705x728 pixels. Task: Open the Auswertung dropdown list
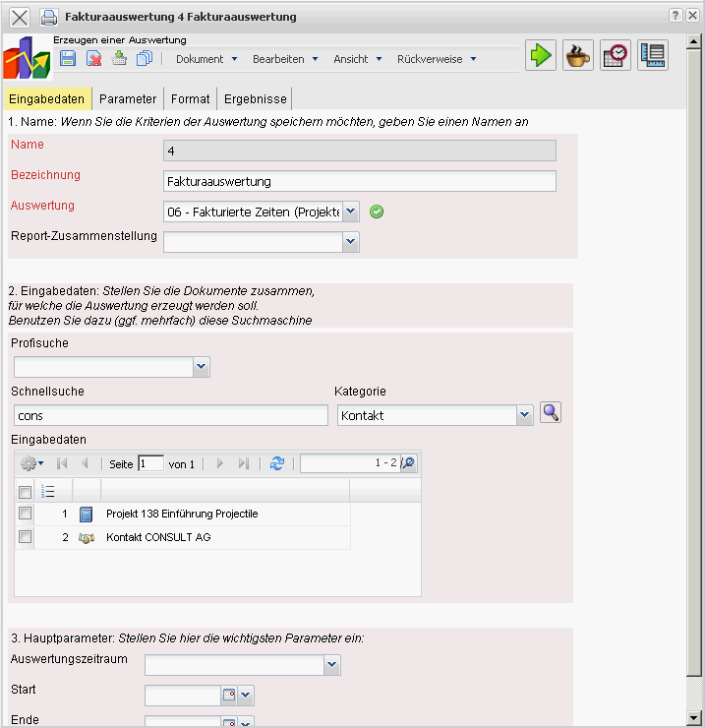[x=351, y=212]
